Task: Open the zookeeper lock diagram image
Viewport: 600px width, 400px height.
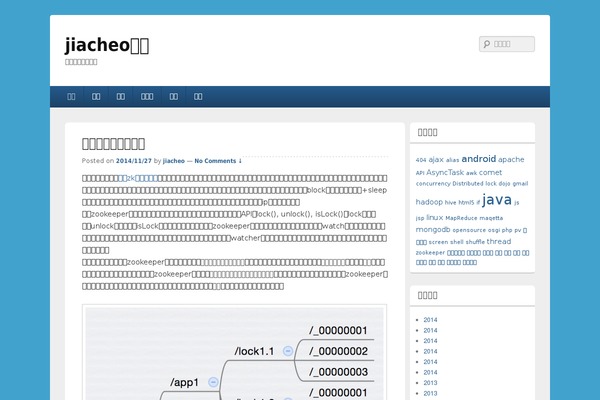Action: [x=234, y=352]
